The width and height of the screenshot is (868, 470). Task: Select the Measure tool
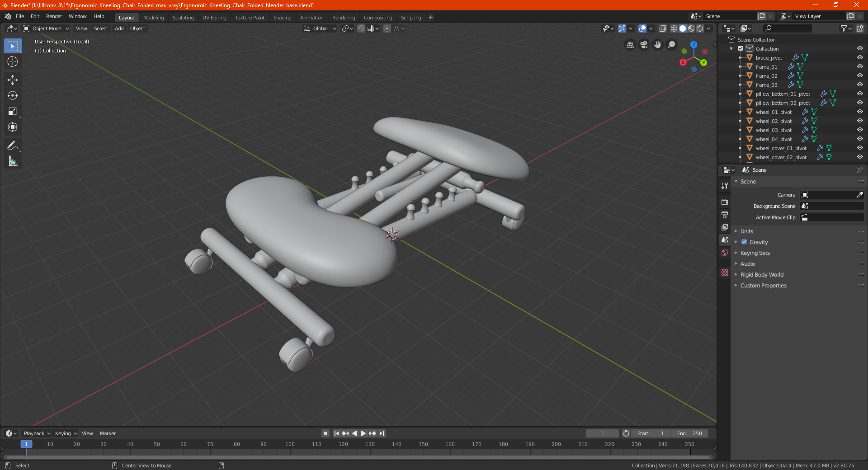[x=13, y=161]
